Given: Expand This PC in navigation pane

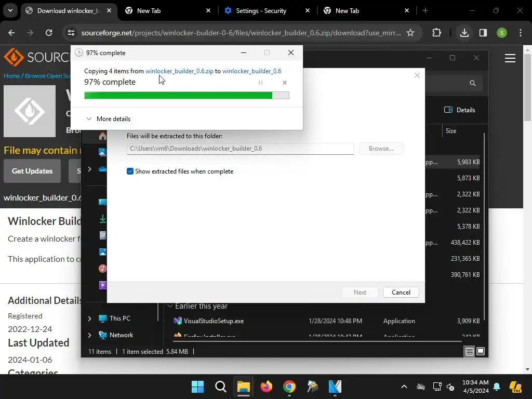Looking at the screenshot, I should [x=89, y=318].
